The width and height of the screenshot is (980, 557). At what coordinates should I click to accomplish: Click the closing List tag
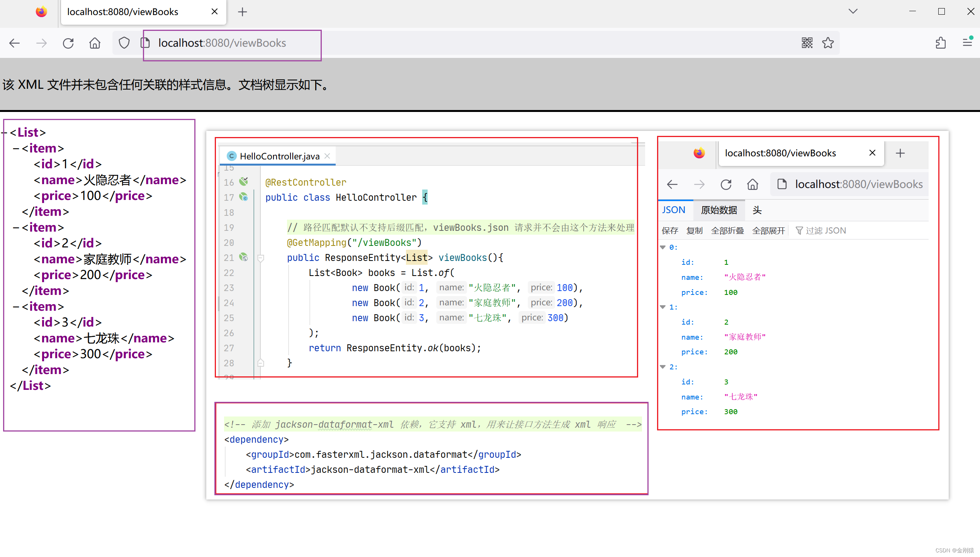click(31, 386)
